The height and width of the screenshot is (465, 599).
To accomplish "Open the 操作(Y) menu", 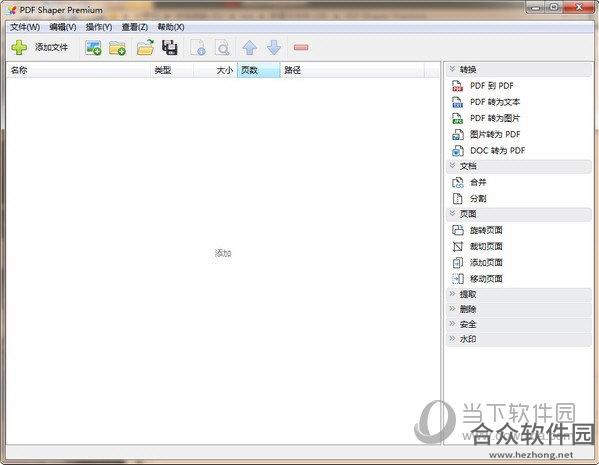I will click(99, 27).
